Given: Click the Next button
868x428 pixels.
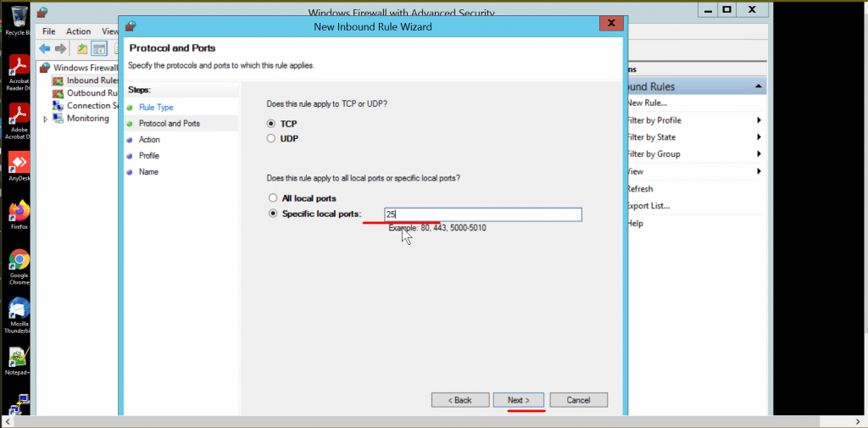Looking at the screenshot, I should click(518, 400).
